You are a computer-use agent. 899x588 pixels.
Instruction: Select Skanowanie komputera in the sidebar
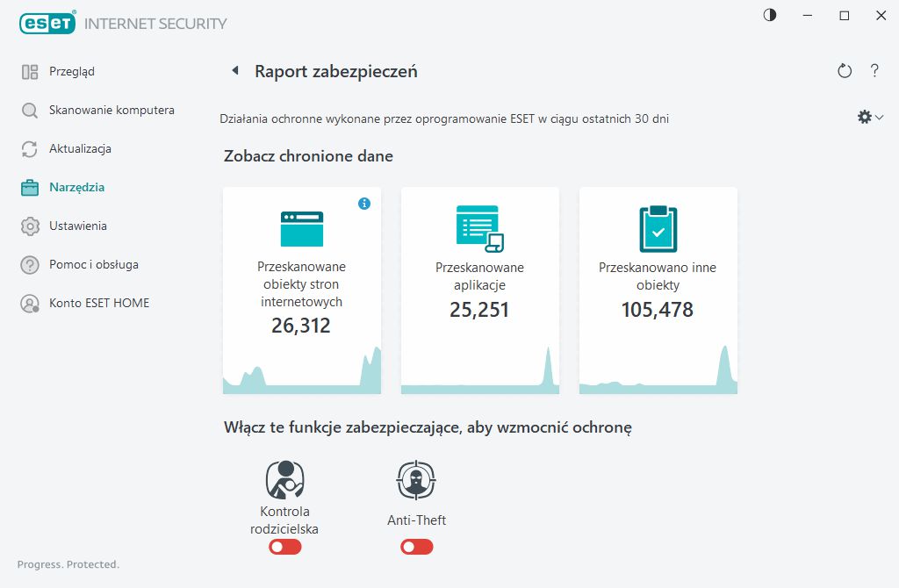(111, 111)
